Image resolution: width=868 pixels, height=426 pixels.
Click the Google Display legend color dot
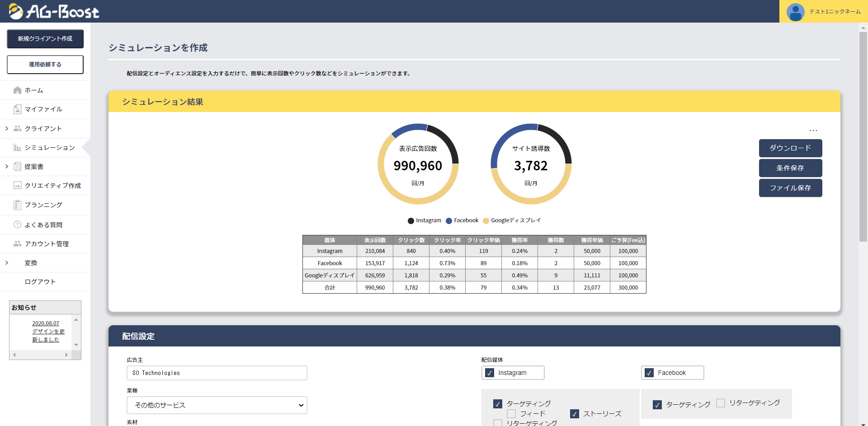(486, 221)
